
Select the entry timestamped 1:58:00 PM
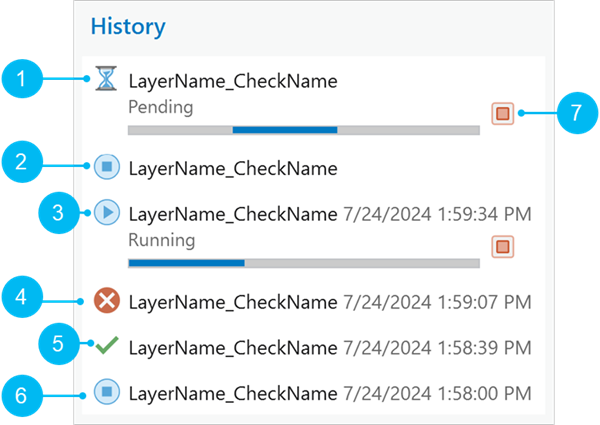pyautogui.click(x=233, y=392)
